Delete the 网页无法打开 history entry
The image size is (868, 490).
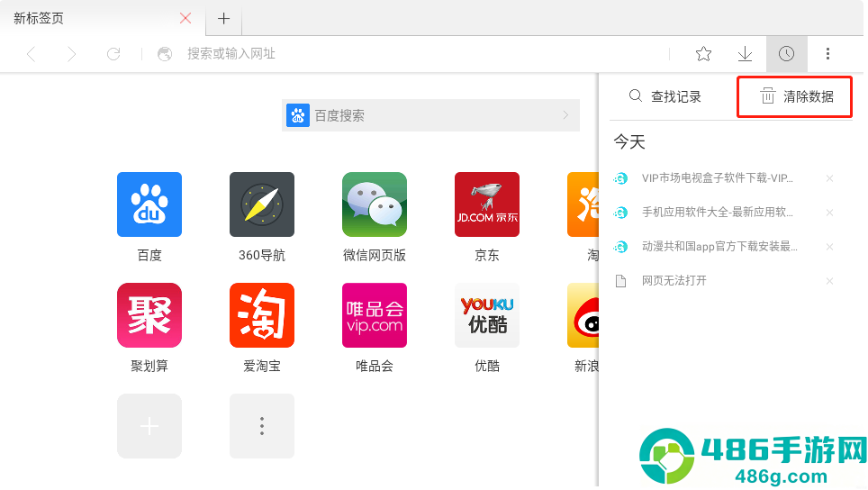pyautogui.click(x=829, y=281)
